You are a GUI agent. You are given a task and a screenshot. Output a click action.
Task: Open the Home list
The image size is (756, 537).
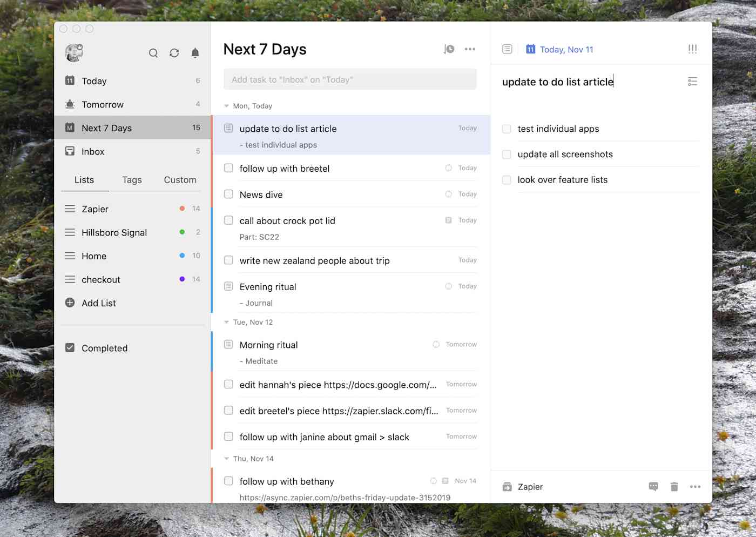(x=132, y=256)
